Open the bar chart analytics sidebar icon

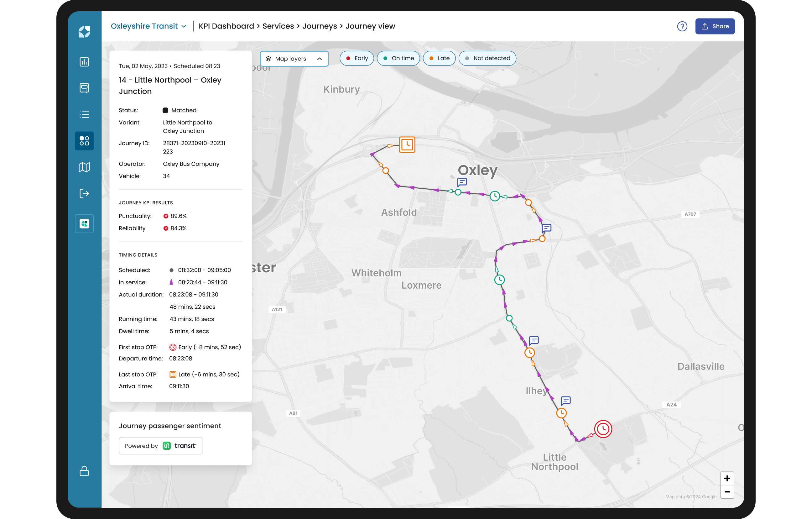tap(84, 62)
